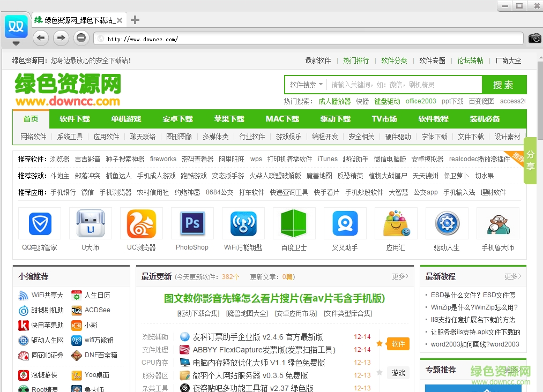Click the stop loading button
The width and height of the screenshot is (543, 392).
81,37
